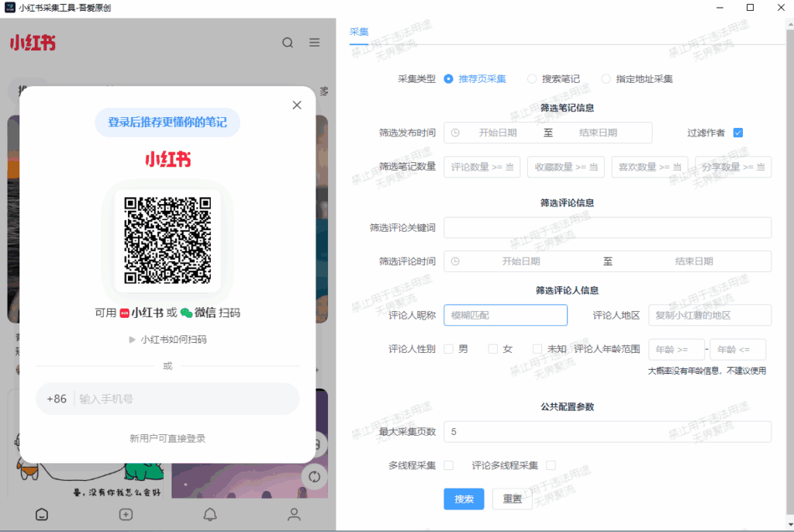Viewport: 794px width, 532px height.
Task: Click the home icon in bottom navigation
Action: point(42,514)
